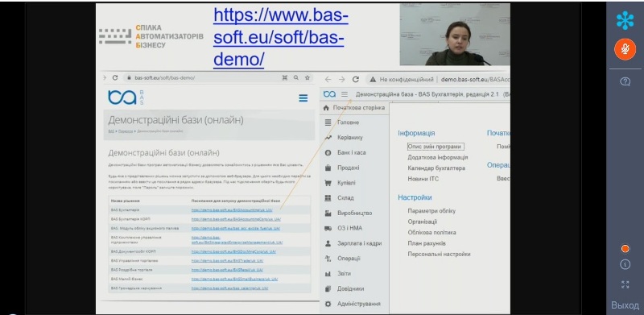This screenshot has height=315, width=644.
Task: Open План рахунків
Action: click(427, 243)
